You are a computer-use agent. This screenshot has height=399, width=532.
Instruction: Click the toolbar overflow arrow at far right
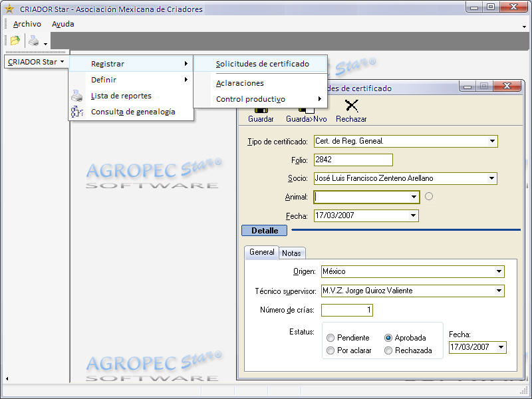pyautogui.click(x=524, y=27)
